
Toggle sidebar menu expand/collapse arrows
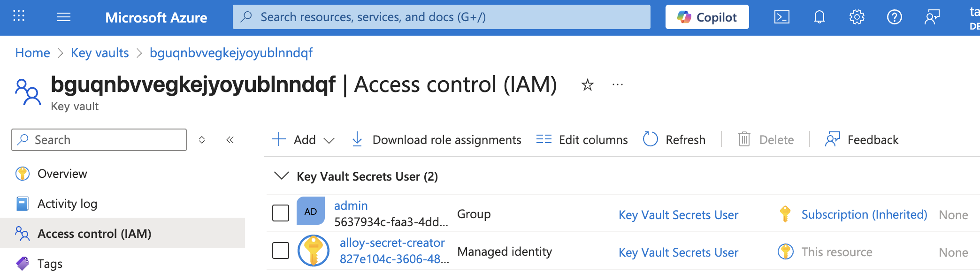pyautogui.click(x=202, y=140)
